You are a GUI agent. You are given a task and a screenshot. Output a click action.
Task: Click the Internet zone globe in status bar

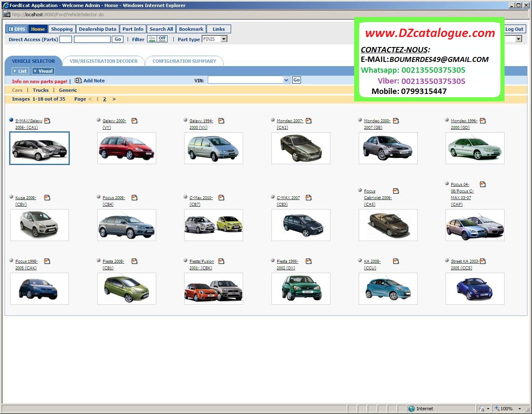[411, 409]
